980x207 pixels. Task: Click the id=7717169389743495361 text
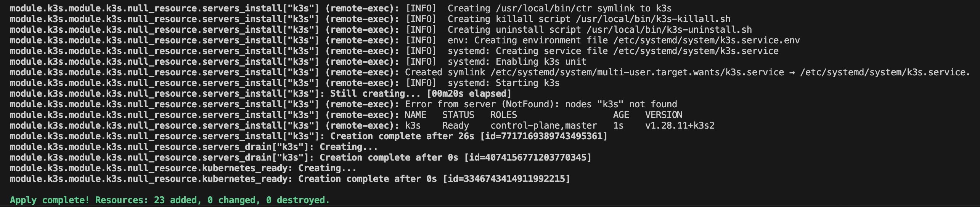coord(543,136)
